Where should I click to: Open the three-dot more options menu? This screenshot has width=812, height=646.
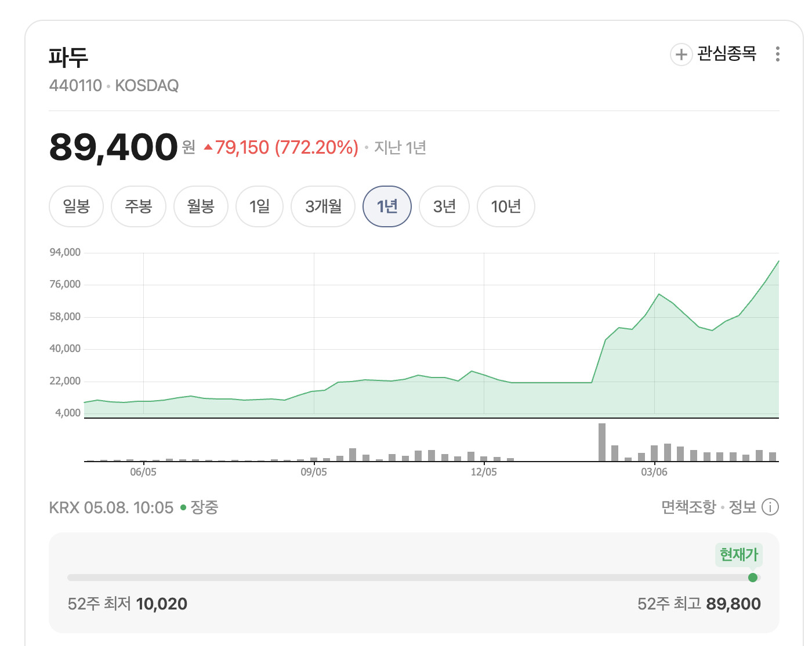777,55
